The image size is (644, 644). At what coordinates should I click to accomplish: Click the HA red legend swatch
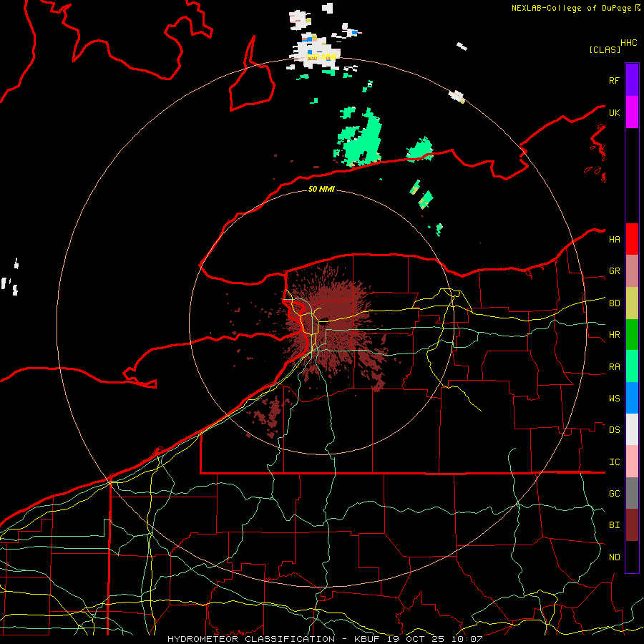pos(632,239)
